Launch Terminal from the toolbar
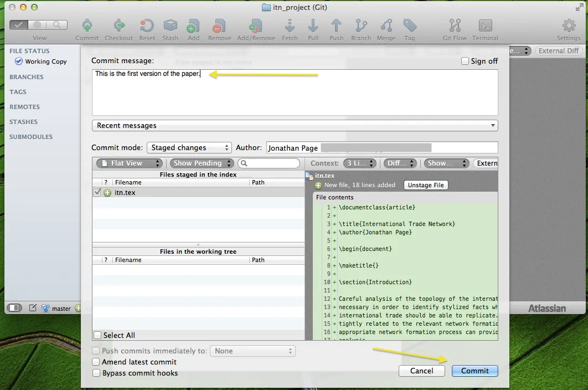Image resolution: width=588 pixels, height=390 pixels. 485,26
